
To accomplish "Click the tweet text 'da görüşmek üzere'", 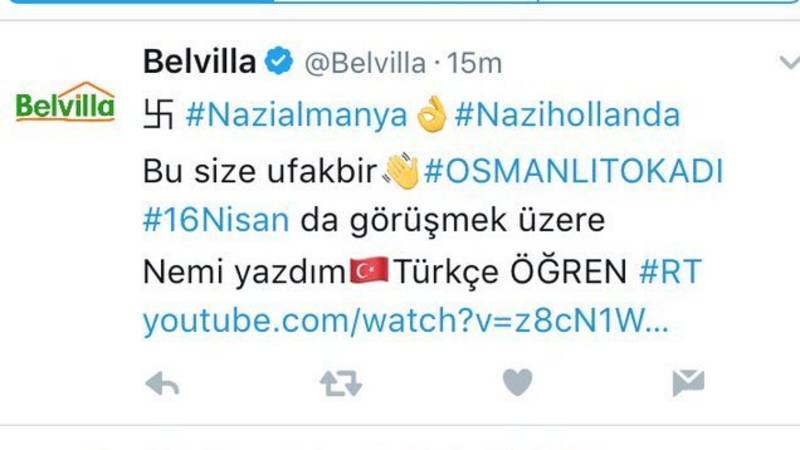I will (453, 221).
